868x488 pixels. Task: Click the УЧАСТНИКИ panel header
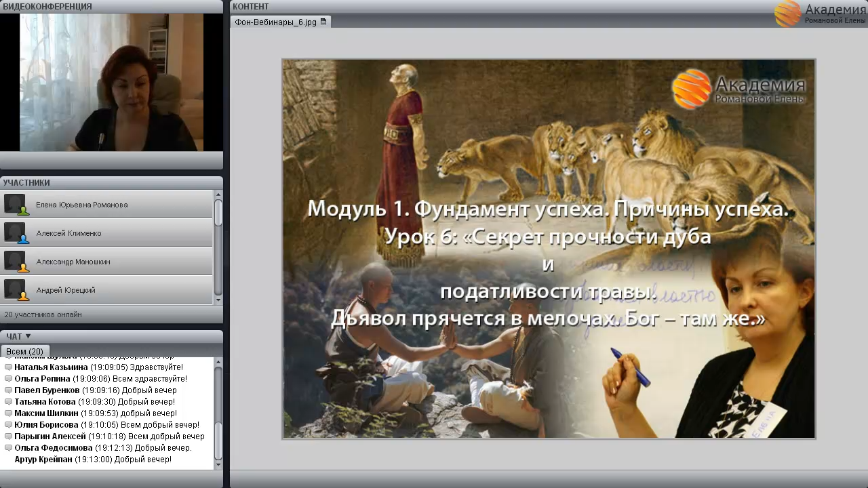point(111,182)
